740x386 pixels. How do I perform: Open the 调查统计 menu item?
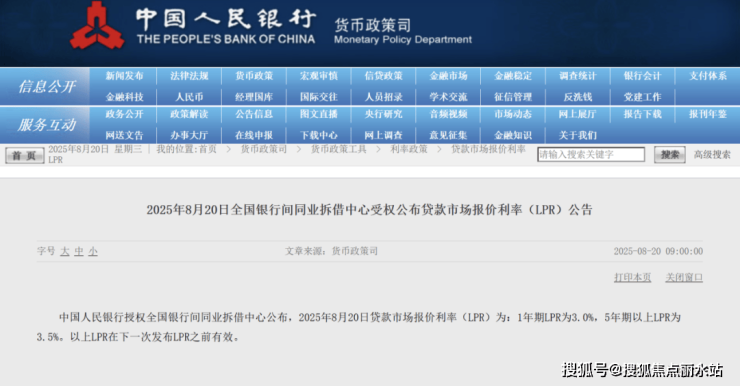[578, 76]
